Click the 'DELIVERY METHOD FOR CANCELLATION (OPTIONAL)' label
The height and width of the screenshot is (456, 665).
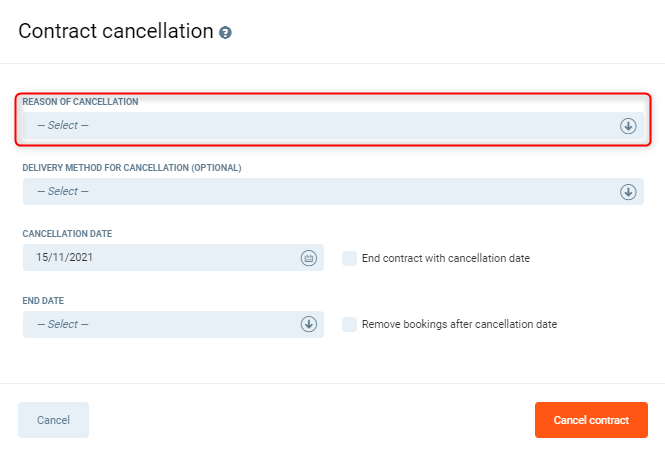pos(132,168)
